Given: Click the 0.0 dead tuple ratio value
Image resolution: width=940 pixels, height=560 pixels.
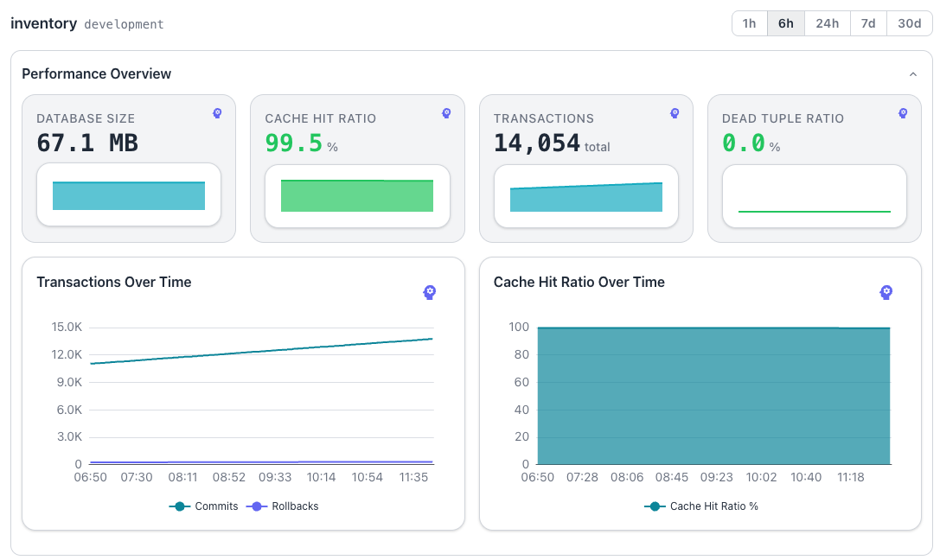Looking at the screenshot, I should click(744, 143).
